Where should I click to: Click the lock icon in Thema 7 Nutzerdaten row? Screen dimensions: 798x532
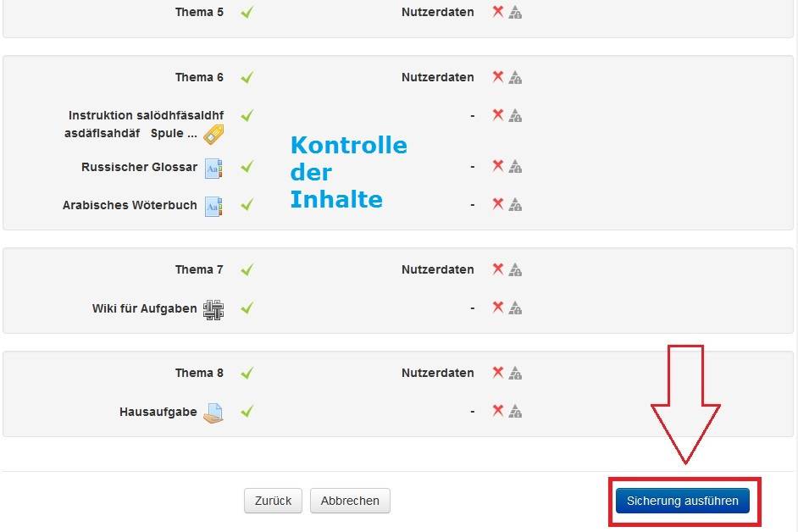pyautogui.click(x=515, y=270)
